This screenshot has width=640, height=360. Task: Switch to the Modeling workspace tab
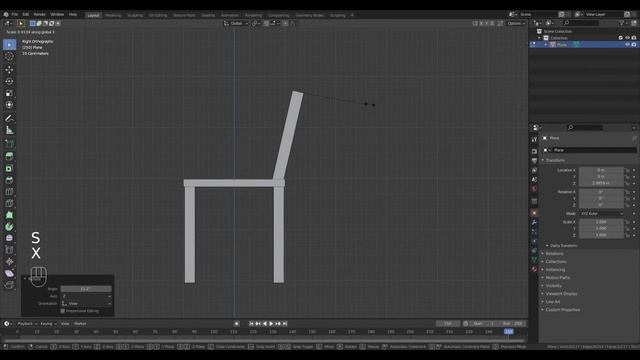click(x=113, y=15)
